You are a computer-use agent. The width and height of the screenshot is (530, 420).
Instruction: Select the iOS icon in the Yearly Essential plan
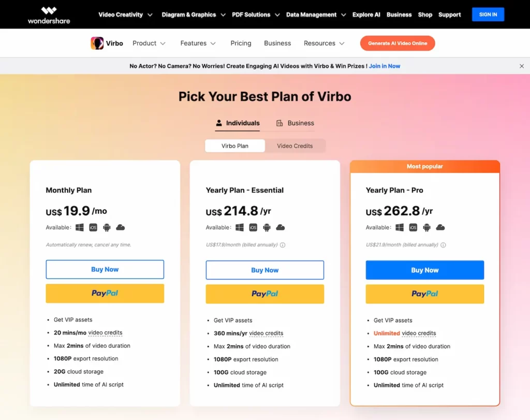click(x=253, y=227)
